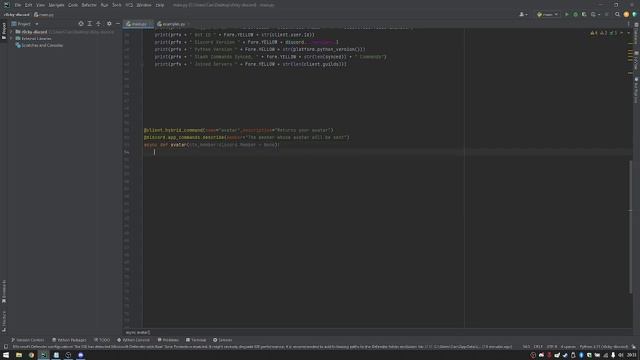Click the editor vertical scrollbar

pos(630,227)
